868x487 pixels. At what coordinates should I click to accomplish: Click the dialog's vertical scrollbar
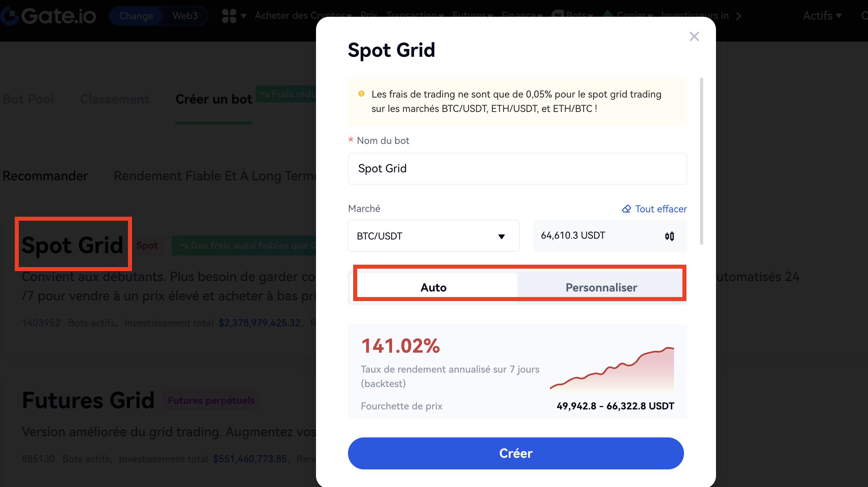coord(701,160)
